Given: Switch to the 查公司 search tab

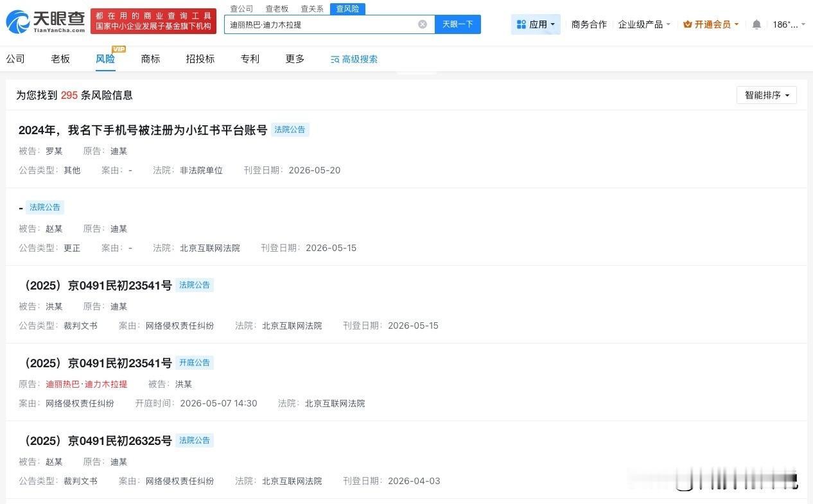Looking at the screenshot, I should [x=242, y=8].
